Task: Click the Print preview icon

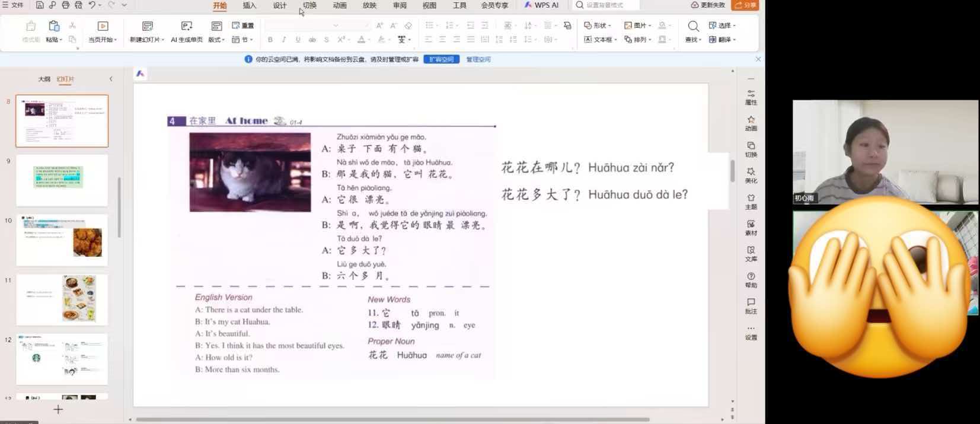Action: click(78, 5)
